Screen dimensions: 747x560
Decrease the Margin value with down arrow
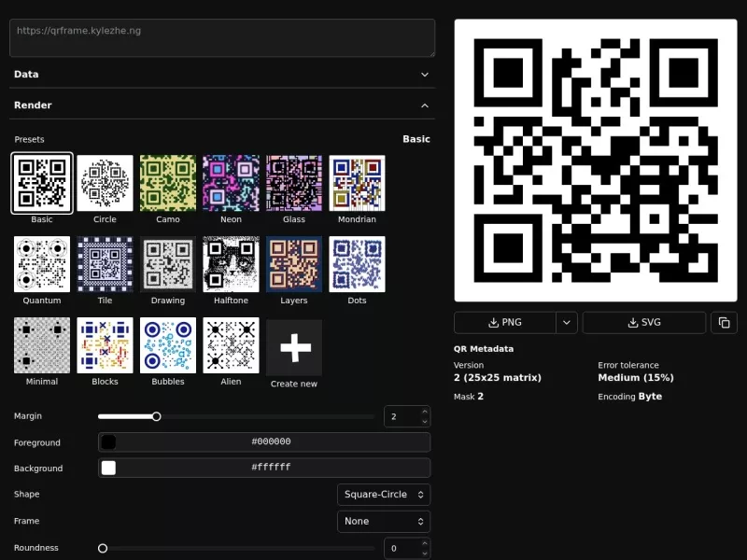pyautogui.click(x=425, y=422)
